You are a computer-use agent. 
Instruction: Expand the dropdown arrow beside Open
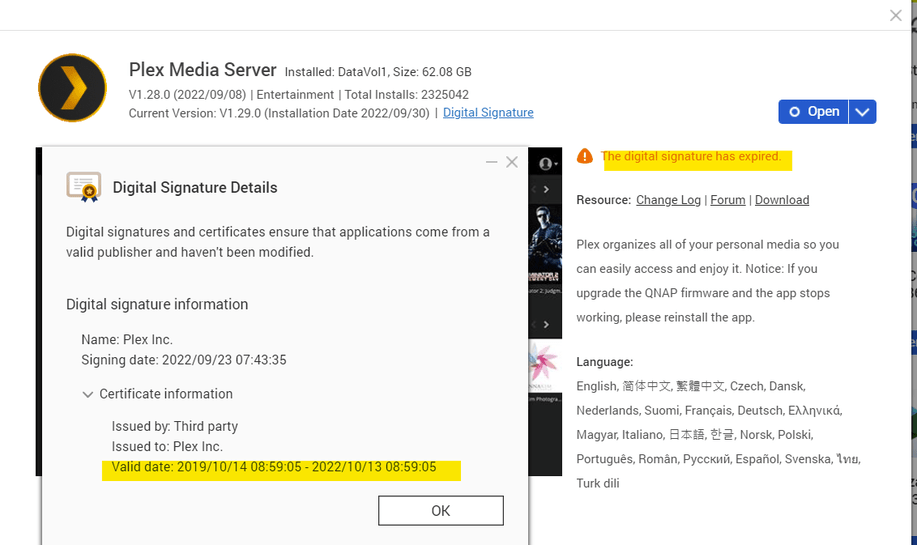[x=863, y=112]
